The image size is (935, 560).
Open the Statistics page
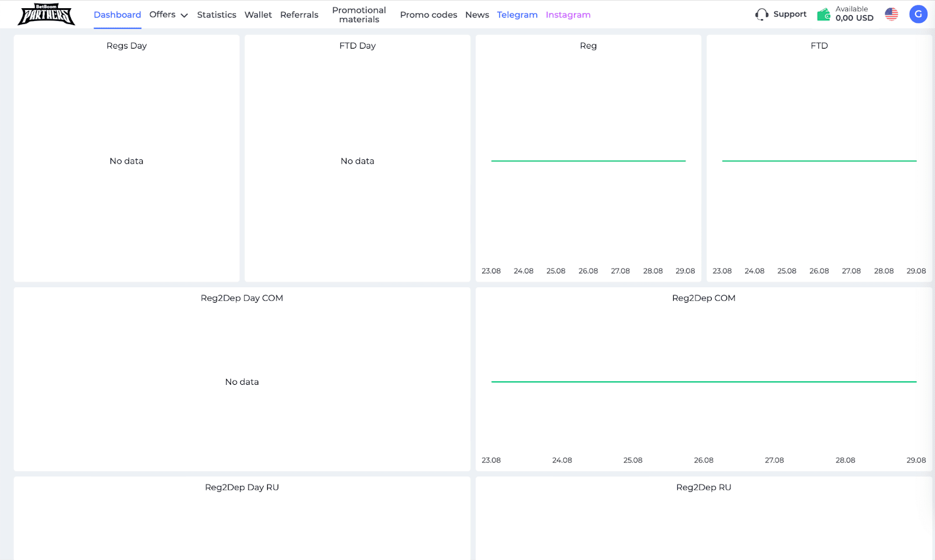[216, 15]
